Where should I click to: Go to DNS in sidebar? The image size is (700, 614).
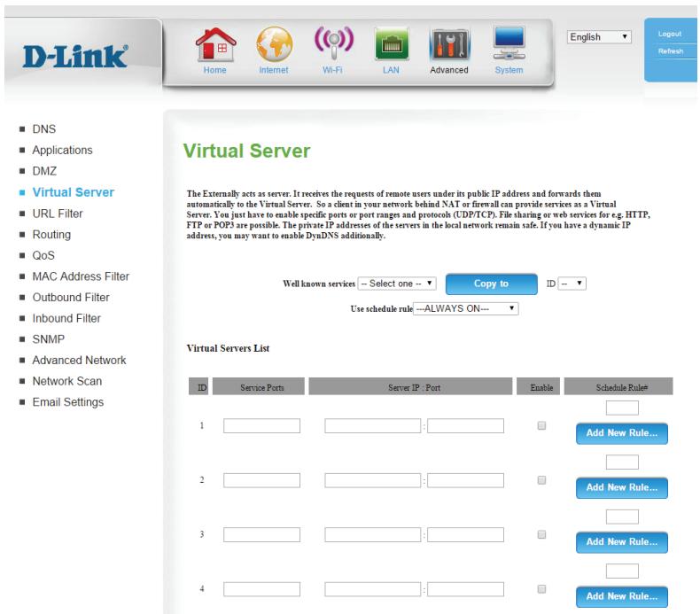click(43, 129)
